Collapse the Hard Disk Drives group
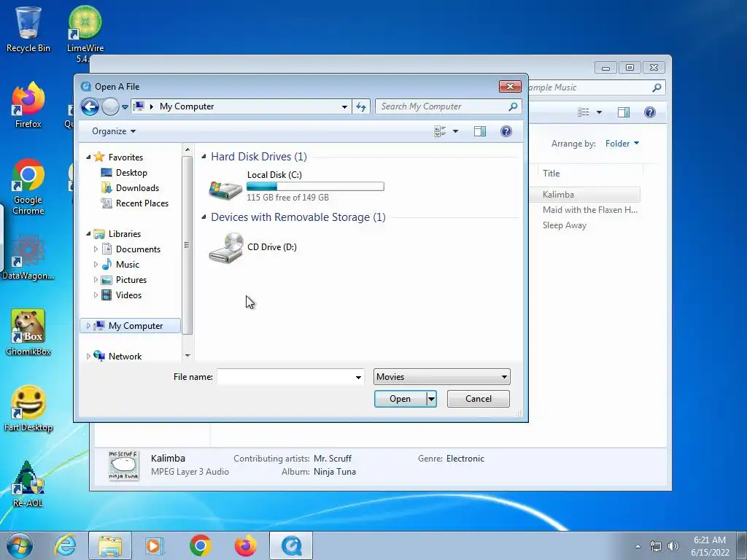Image resolution: width=747 pixels, height=560 pixels. pyautogui.click(x=204, y=157)
